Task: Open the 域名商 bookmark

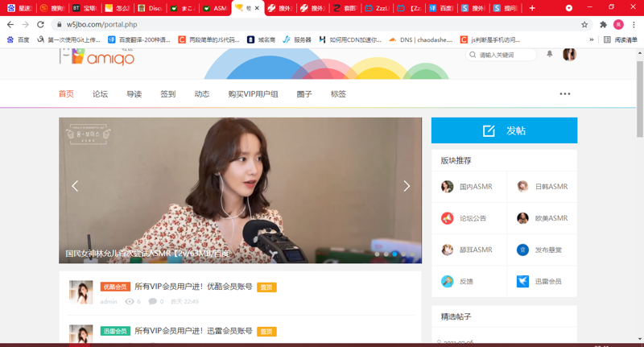Action: tap(261, 39)
